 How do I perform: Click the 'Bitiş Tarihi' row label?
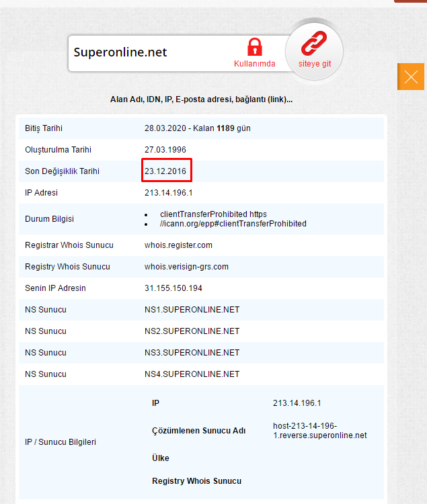(x=44, y=128)
